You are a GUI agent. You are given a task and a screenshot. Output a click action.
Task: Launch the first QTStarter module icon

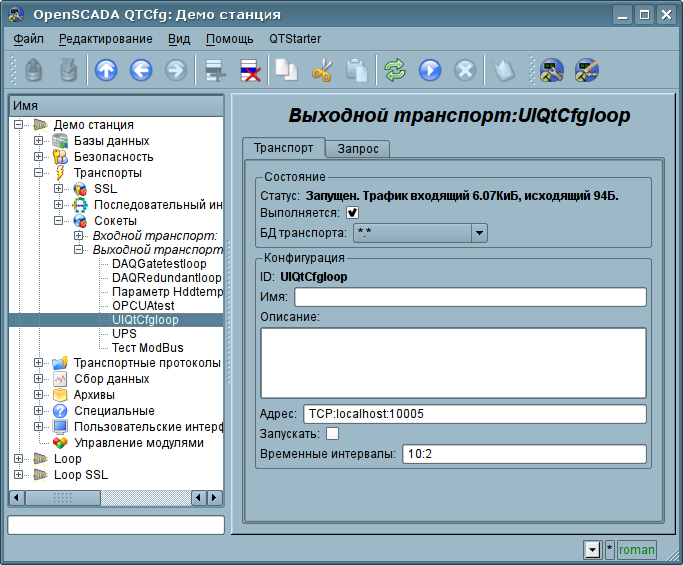(x=551, y=70)
